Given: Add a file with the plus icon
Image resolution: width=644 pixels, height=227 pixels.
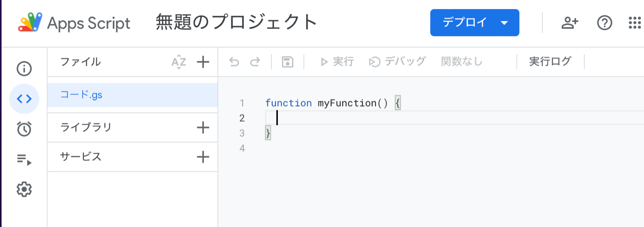Looking at the screenshot, I should pos(203,62).
